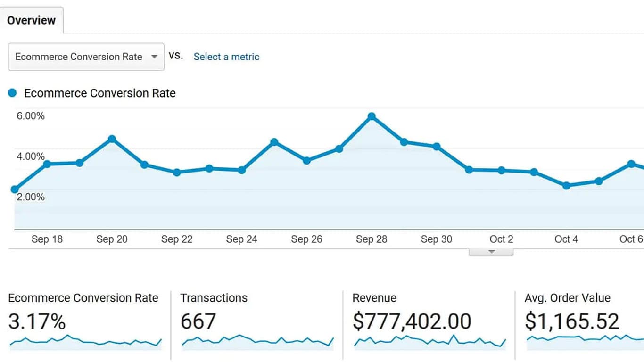This screenshot has width=644, height=362.
Task: Click the first data point near Sep 17
Action: (x=14, y=189)
